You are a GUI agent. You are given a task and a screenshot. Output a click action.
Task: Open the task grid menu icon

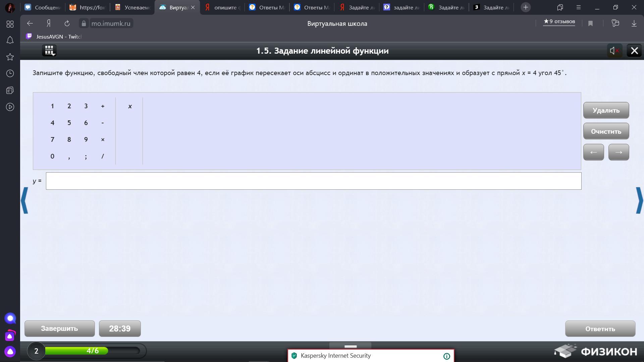coord(49,51)
